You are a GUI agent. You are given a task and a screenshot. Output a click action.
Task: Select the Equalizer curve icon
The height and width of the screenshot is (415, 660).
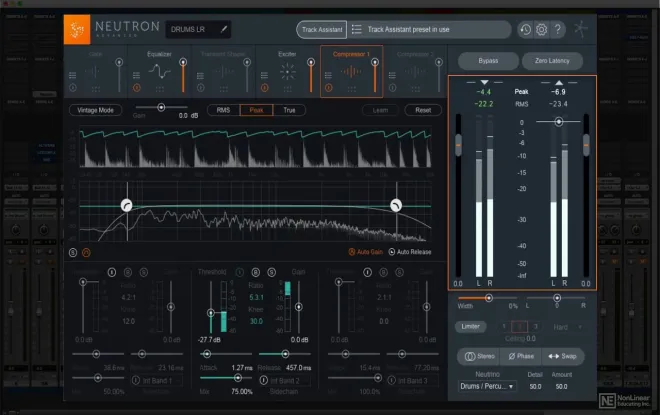[160, 71]
